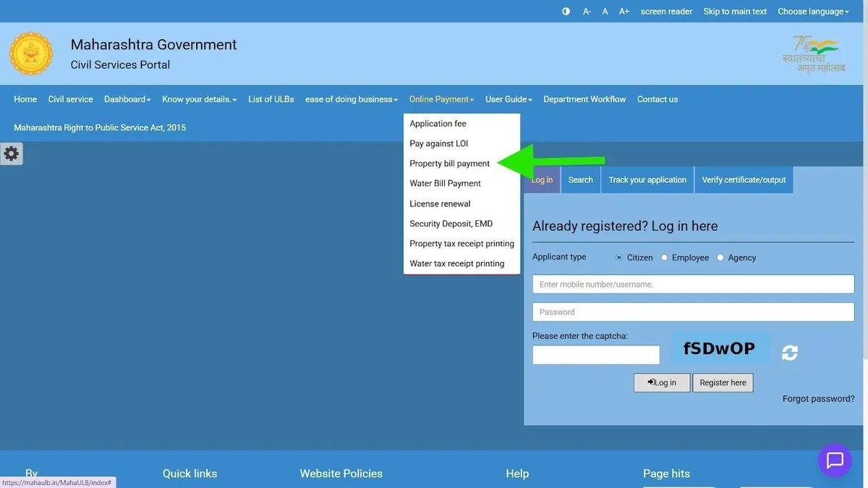Click the Maharashtra Government emblem logo
This screenshot has width=868, height=488.
[30, 52]
